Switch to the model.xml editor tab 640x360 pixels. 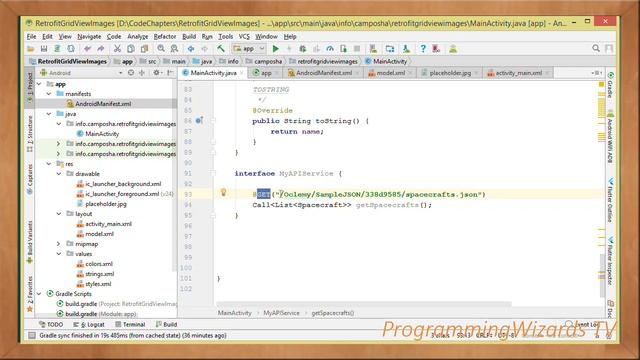click(x=390, y=73)
